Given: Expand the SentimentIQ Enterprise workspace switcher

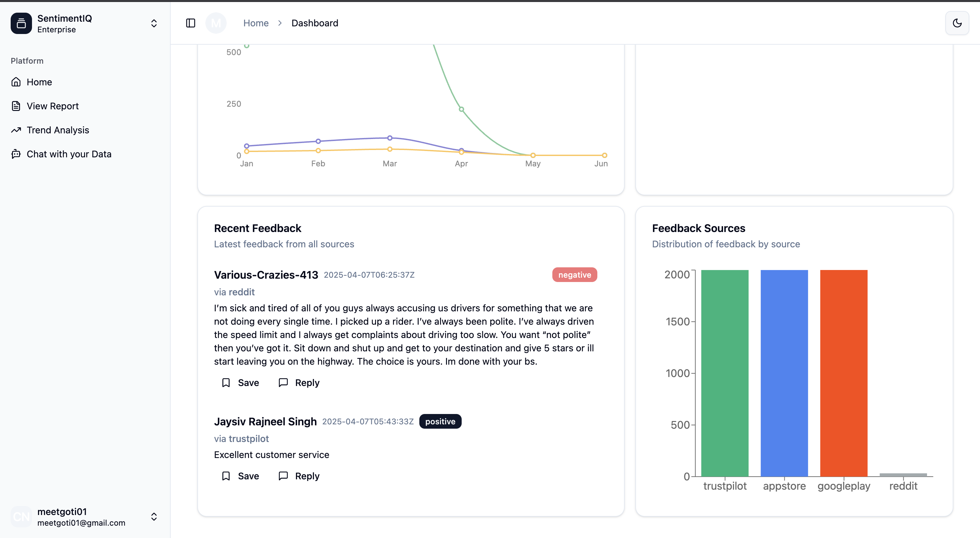Looking at the screenshot, I should pyautogui.click(x=154, y=23).
